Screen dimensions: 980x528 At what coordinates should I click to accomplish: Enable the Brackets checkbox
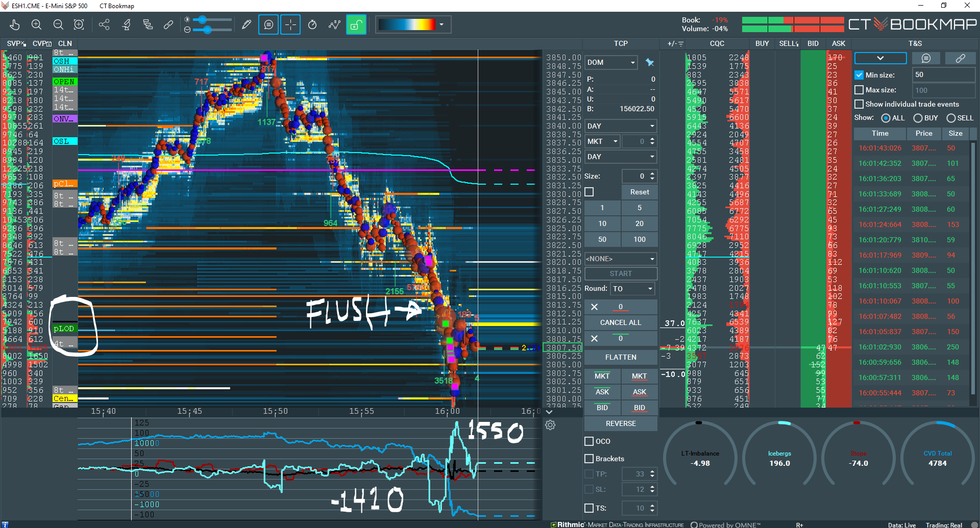click(x=589, y=459)
